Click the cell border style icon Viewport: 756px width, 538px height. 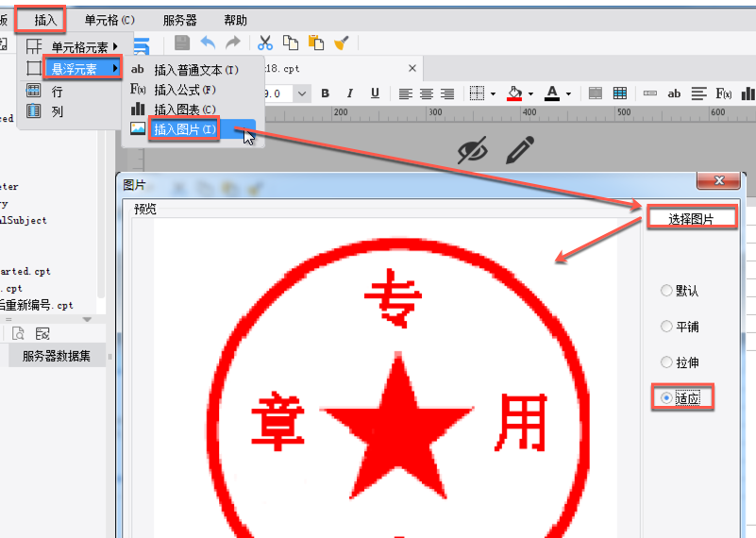pyautogui.click(x=477, y=93)
